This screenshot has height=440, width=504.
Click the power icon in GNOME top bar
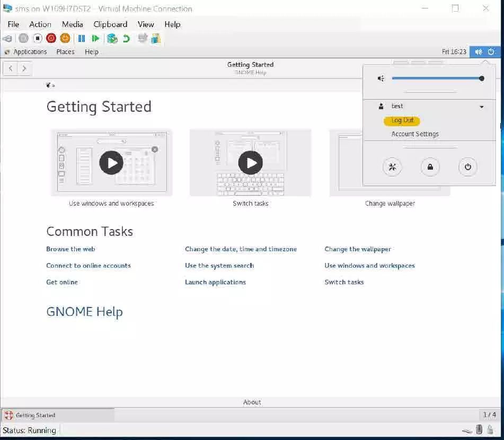point(491,52)
